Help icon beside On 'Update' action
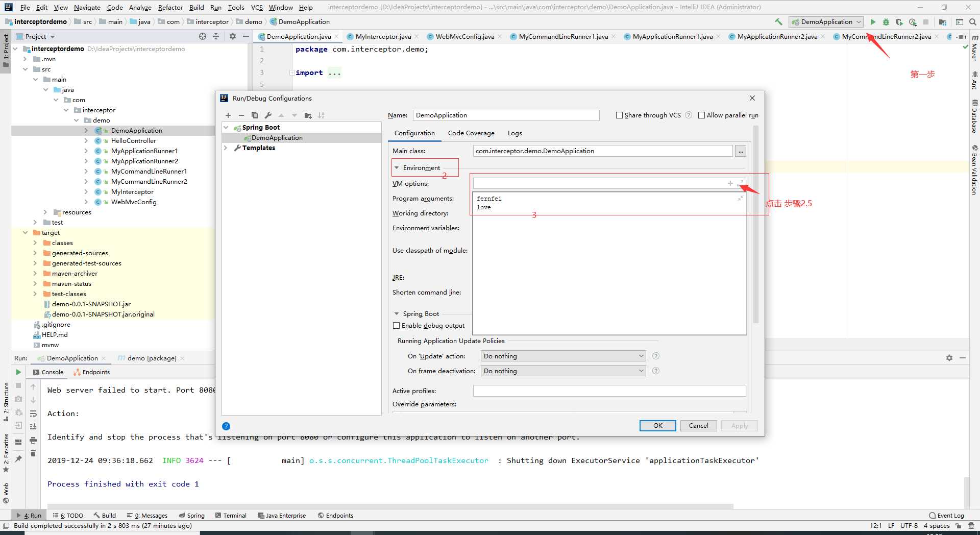The height and width of the screenshot is (535, 980). [x=656, y=356]
